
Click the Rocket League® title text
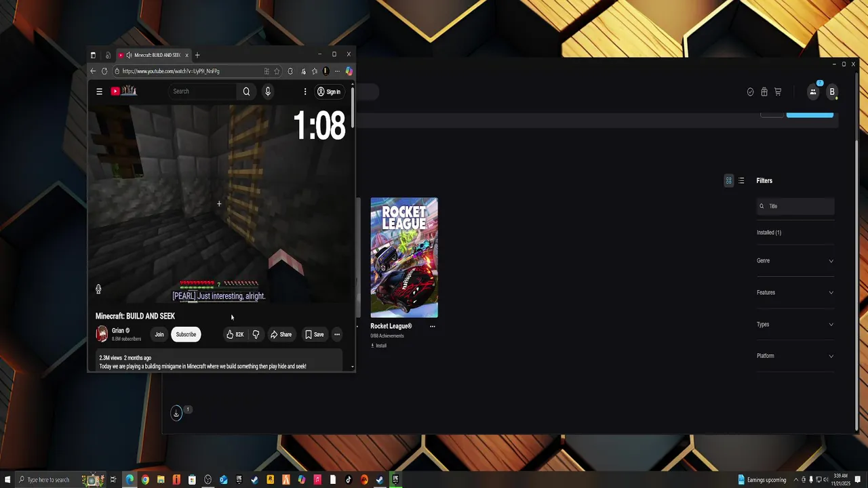click(x=391, y=326)
